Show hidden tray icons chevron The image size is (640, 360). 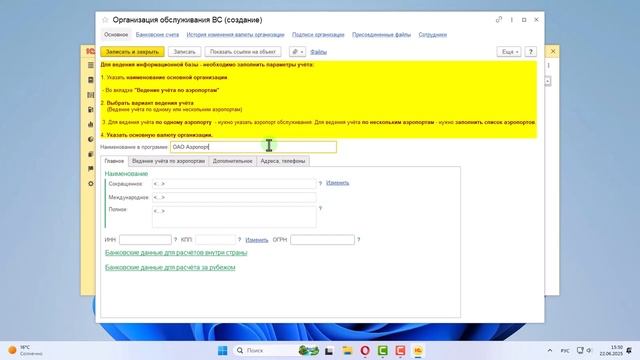pos(550,351)
